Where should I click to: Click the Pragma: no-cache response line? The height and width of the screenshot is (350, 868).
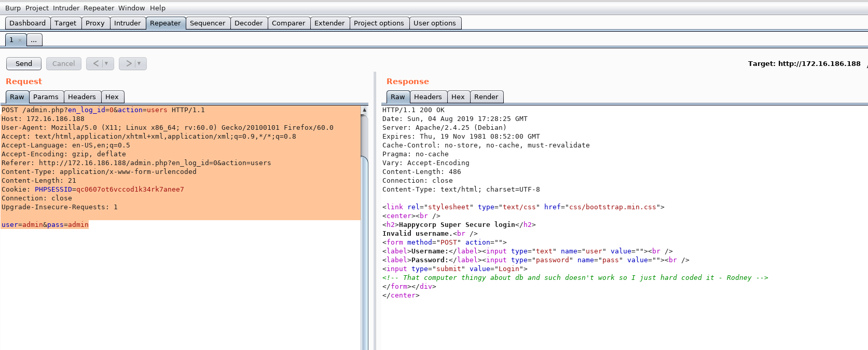(416, 154)
